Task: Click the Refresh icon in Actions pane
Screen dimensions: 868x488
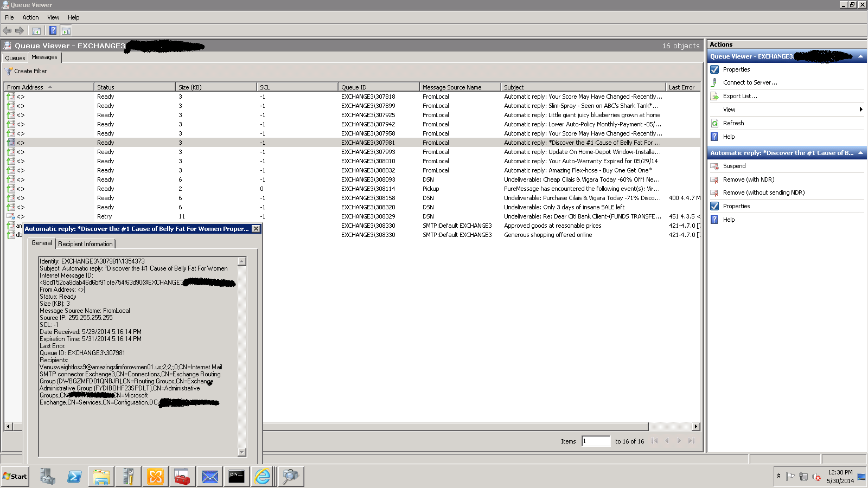Action: [714, 123]
